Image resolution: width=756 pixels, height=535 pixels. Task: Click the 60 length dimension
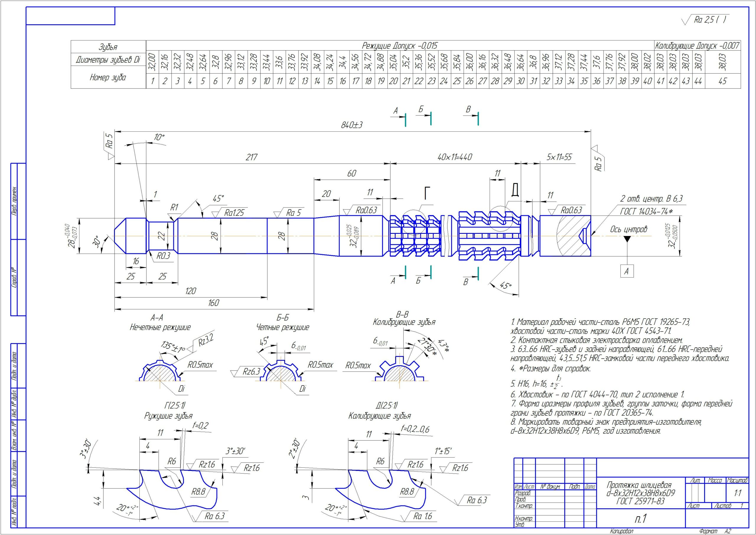click(351, 174)
